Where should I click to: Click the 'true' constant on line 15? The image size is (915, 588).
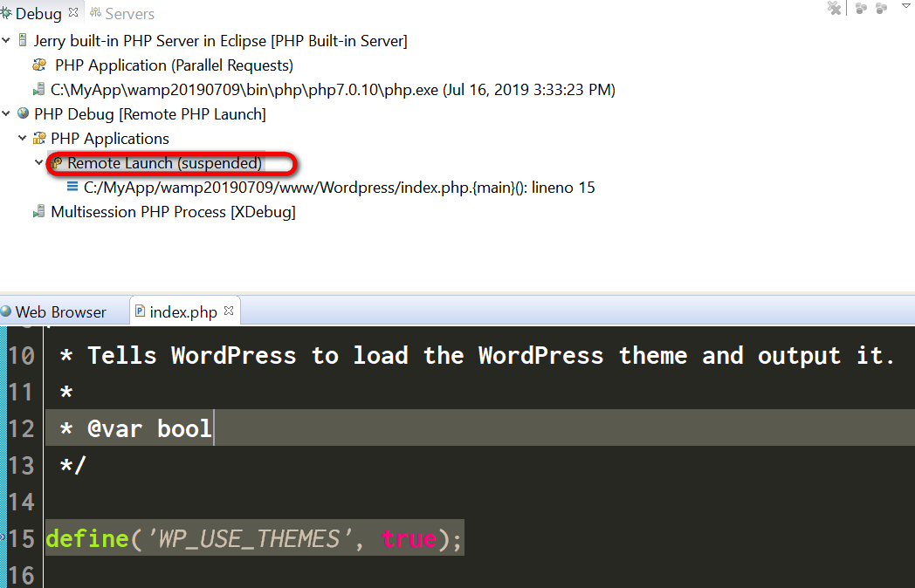tap(409, 538)
